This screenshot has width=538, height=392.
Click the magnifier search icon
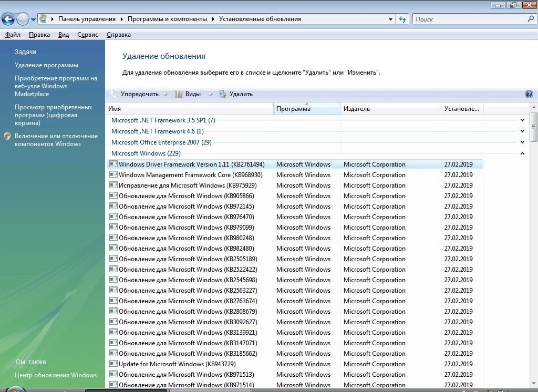pos(531,19)
